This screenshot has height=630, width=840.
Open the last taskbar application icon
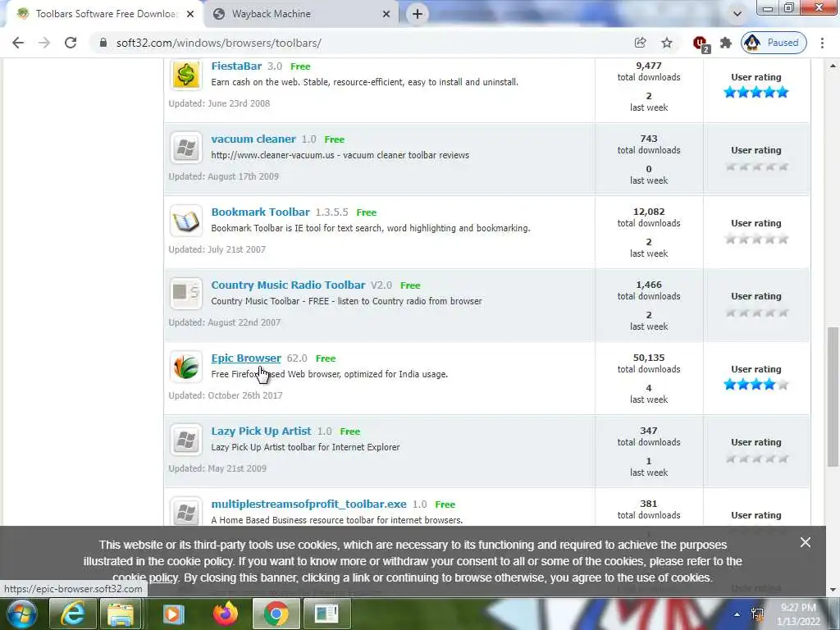point(326,614)
